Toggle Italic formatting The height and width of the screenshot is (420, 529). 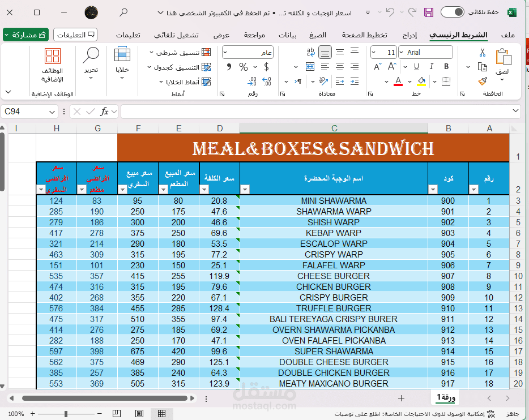tap(432, 66)
